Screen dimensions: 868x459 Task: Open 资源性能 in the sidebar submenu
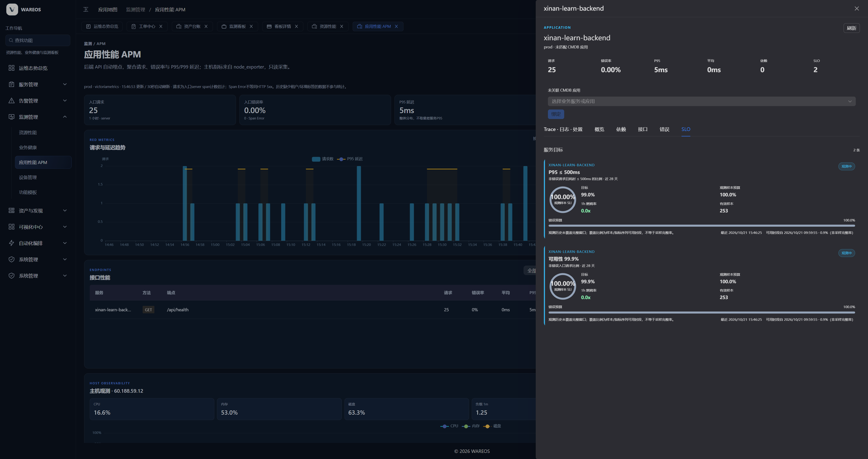[x=28, y=133]
